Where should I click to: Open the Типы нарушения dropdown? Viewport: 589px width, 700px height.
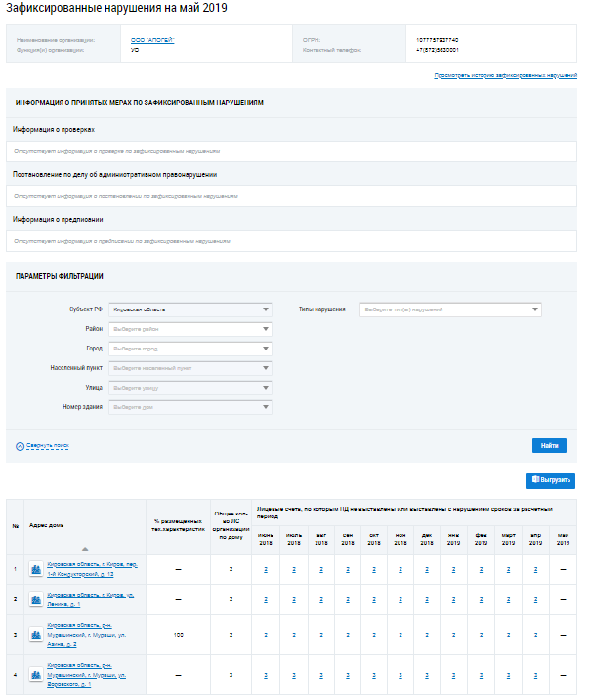pyautogui.click(x=450, y=309)
